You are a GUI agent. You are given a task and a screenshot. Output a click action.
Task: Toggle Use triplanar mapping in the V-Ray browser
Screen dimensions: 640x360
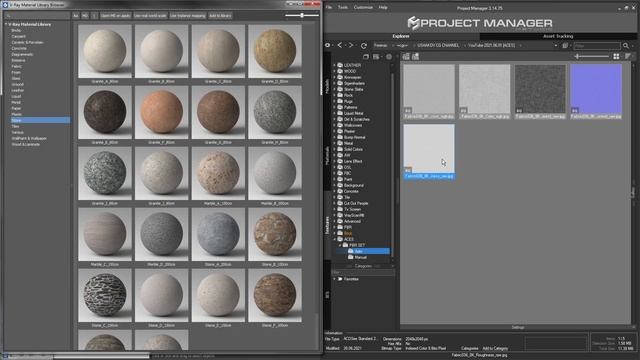(188, 16)
